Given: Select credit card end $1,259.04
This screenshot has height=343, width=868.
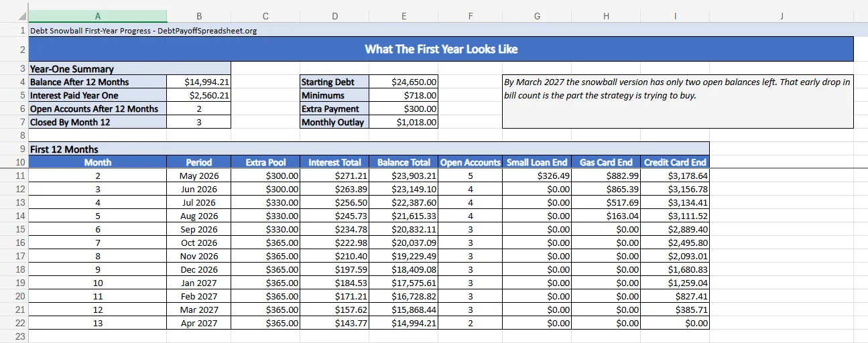Looking at the screenshot, I should (675, 283).
